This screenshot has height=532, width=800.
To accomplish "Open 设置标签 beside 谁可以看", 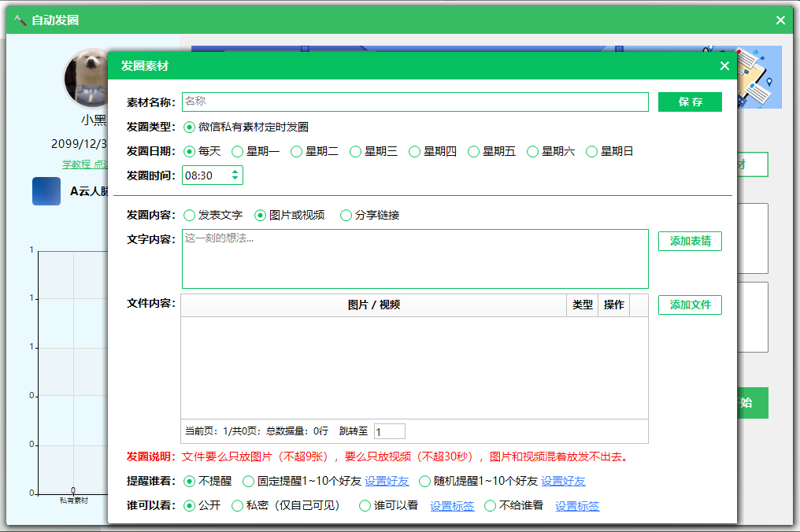I will pyautogui.click(x=451, y=506).
